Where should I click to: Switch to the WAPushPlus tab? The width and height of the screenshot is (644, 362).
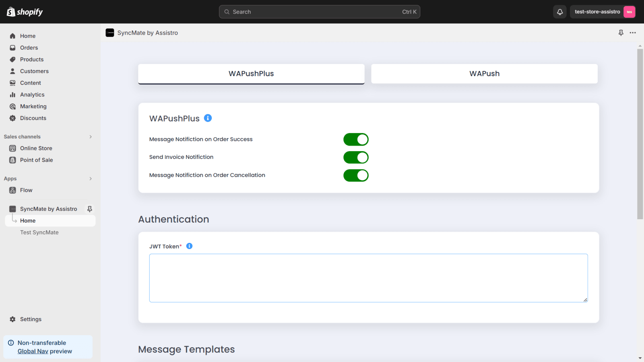[x=251, y=74]
